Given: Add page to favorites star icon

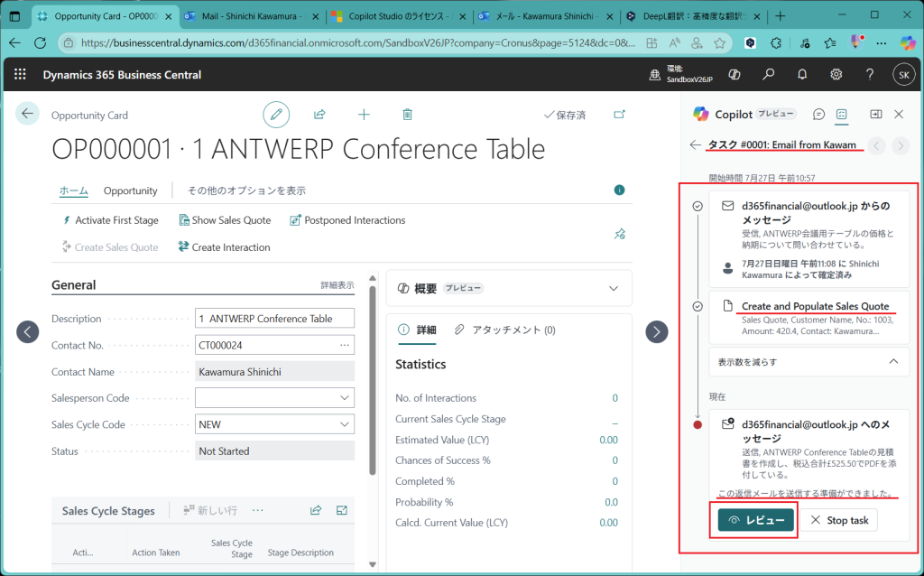Looking at the screenshot, I should [x=719, y=42].
